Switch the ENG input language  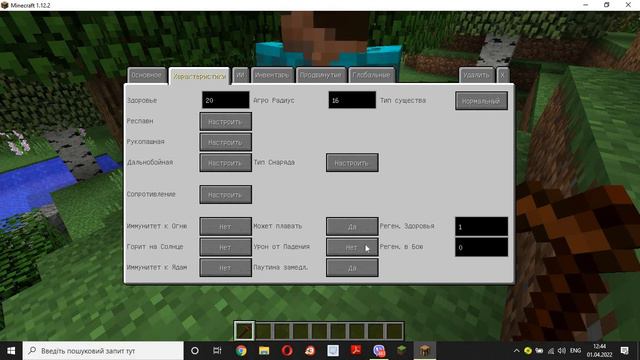(576, 351)
